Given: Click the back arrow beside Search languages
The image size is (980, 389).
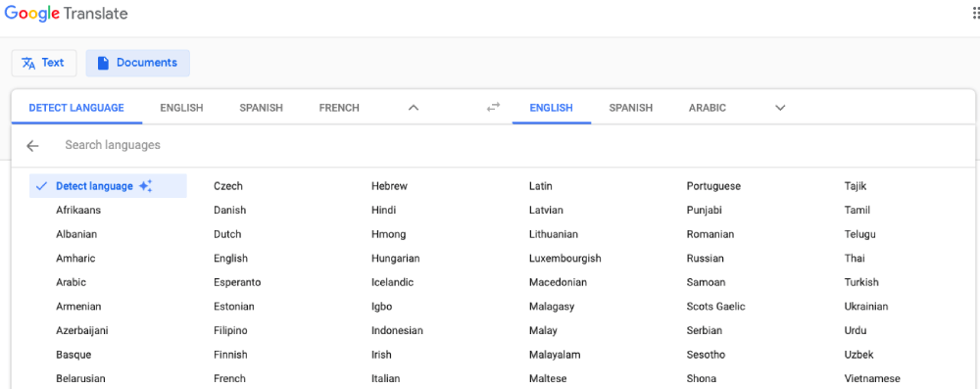Looking at the screenshot, I should coord(32,146).
